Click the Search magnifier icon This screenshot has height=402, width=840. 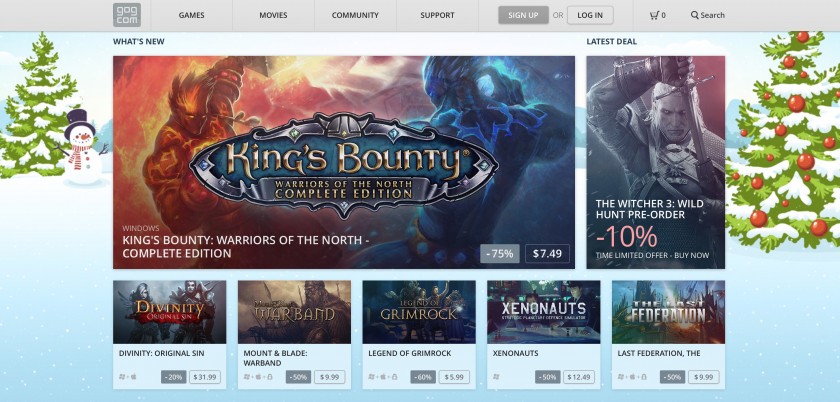[695, 15]
